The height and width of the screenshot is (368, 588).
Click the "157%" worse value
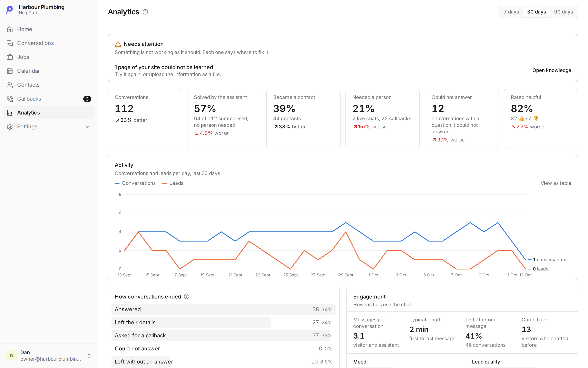(x=364, y=127)
